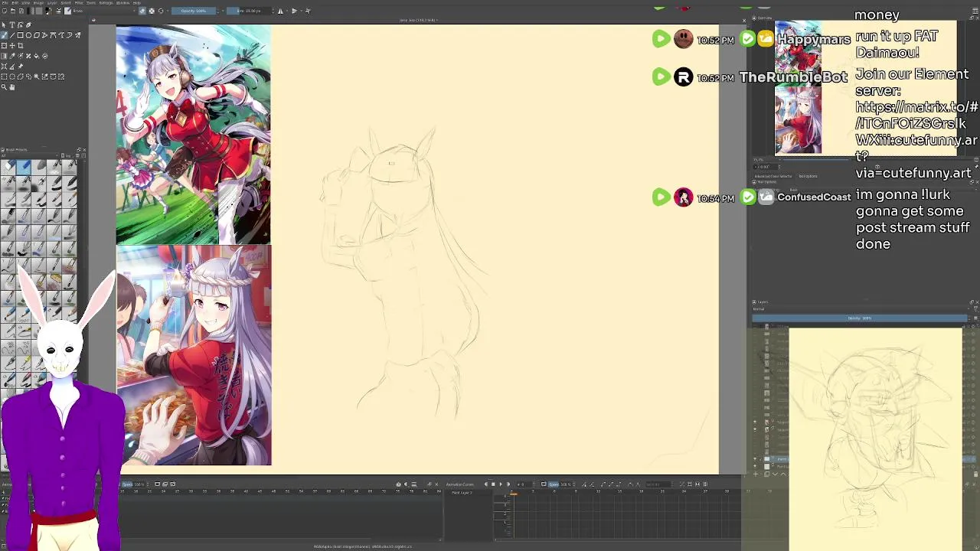Open the brush editor settings icon

58,11
